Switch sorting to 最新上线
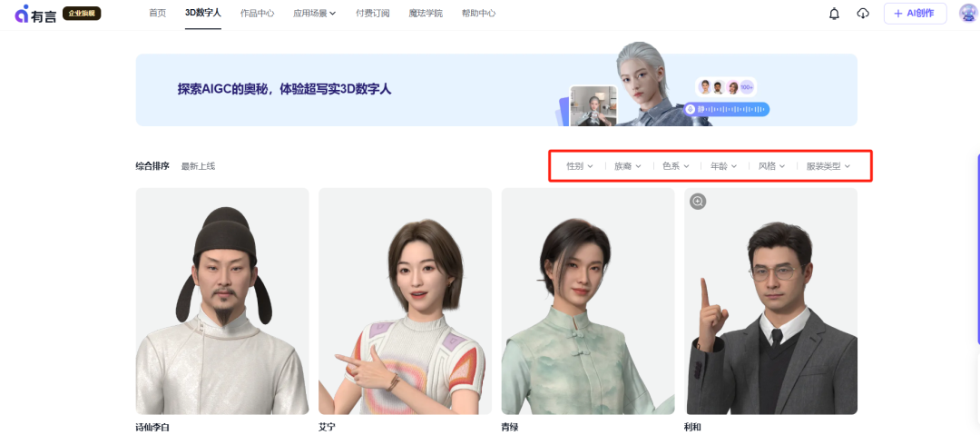The image size is (980, 435). pos(198,166)
